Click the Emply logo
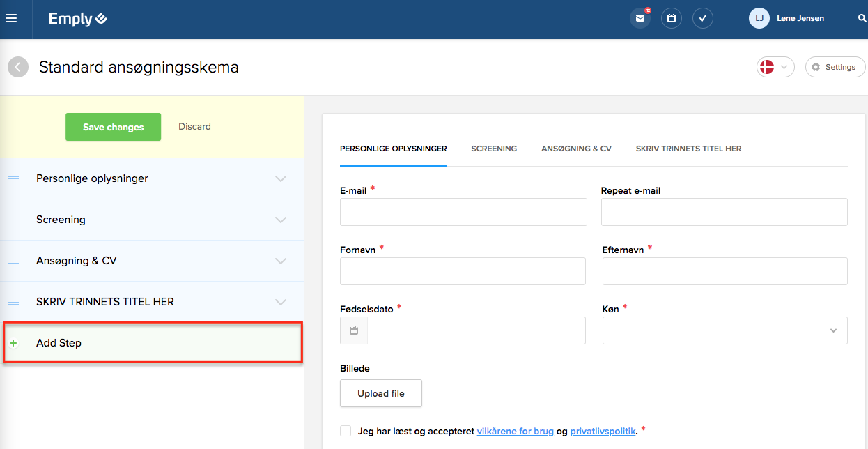868x449 pixels. tap(77, 19)
